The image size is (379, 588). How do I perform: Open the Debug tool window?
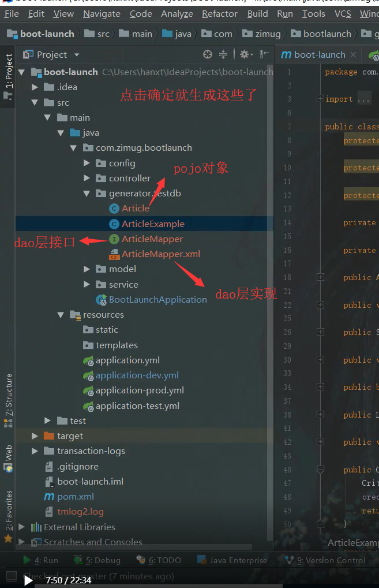97,560
